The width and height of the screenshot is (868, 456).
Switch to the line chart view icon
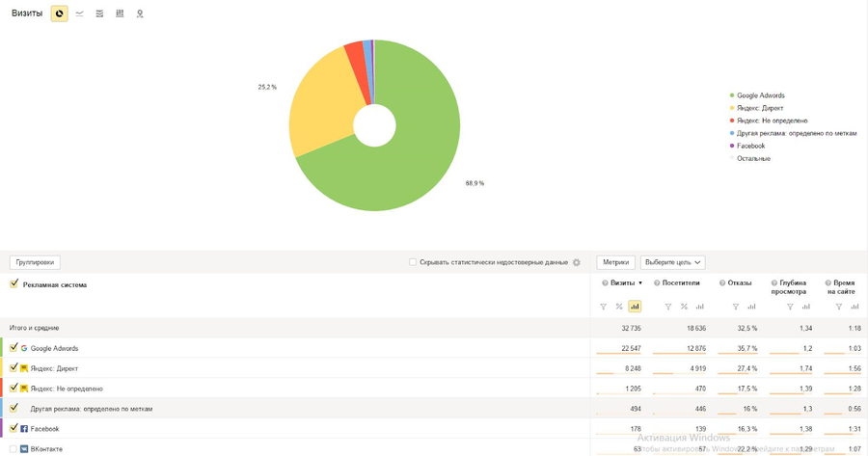click(x=80, y=13)
